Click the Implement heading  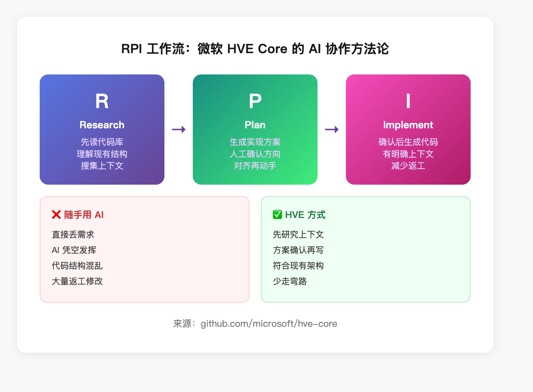pyautogui.click(x=408, y=125)
